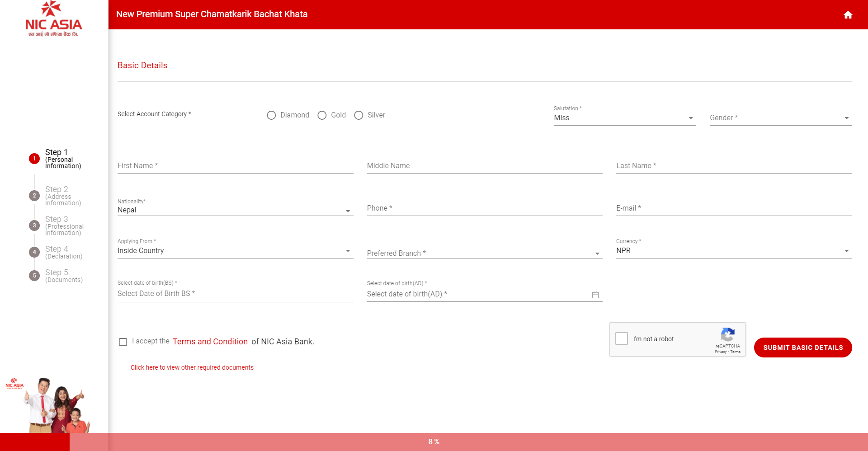Open the Terms and Condition link
This screenshot has width=868, height=451.
pyautogui.click(x=210, y=342)
